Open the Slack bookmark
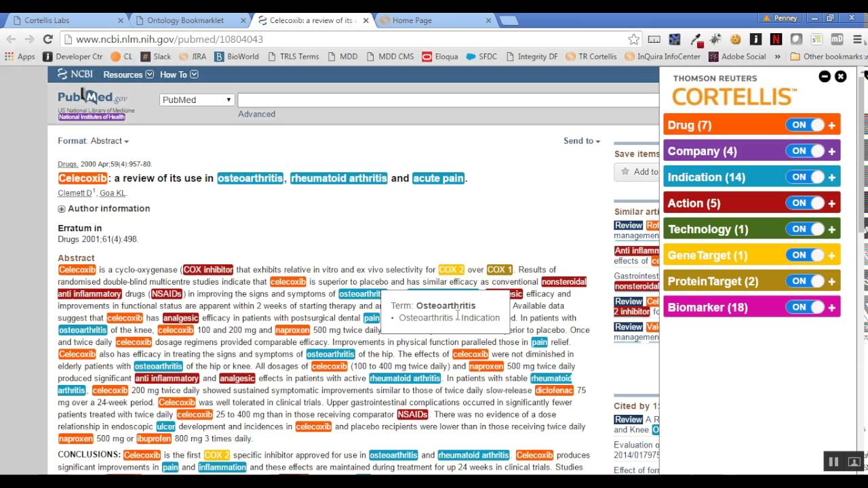868x488 pixels. point(156,57)
